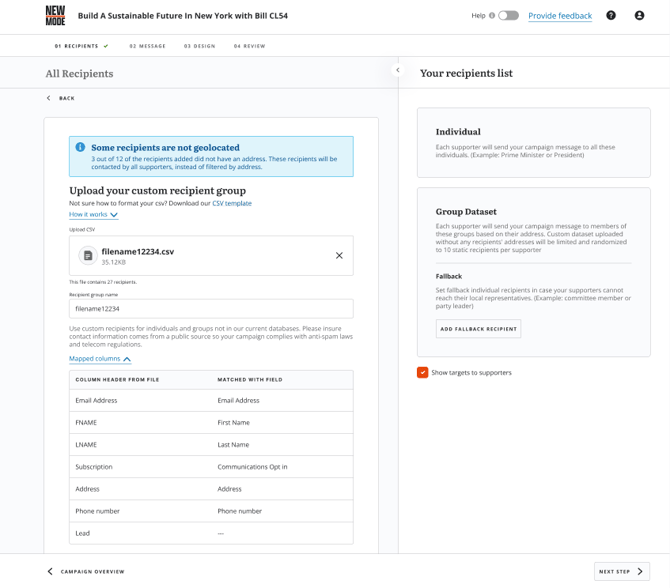Click the Add Fallback Recipient button

[478, 329]
